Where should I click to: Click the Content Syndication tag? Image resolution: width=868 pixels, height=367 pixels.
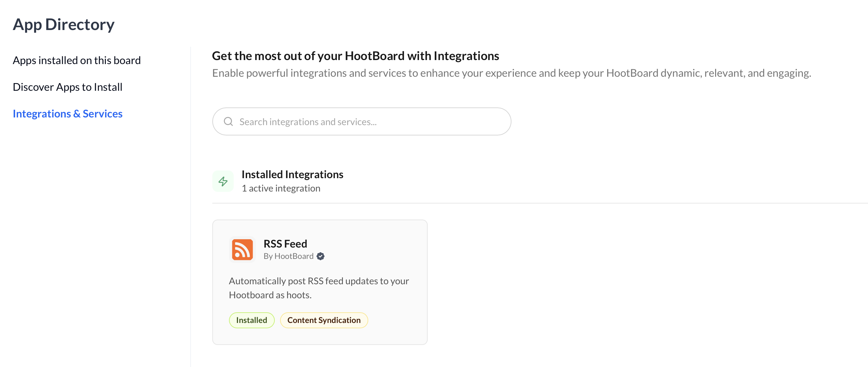pyautogui.click(x=323, y=320)
